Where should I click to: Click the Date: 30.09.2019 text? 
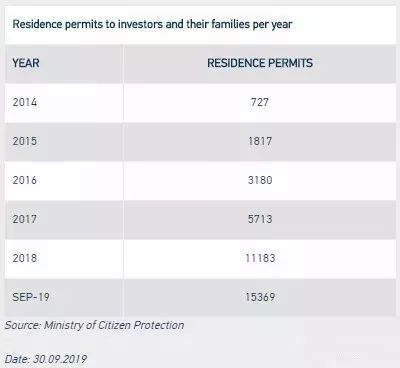(x=46, y=359)
